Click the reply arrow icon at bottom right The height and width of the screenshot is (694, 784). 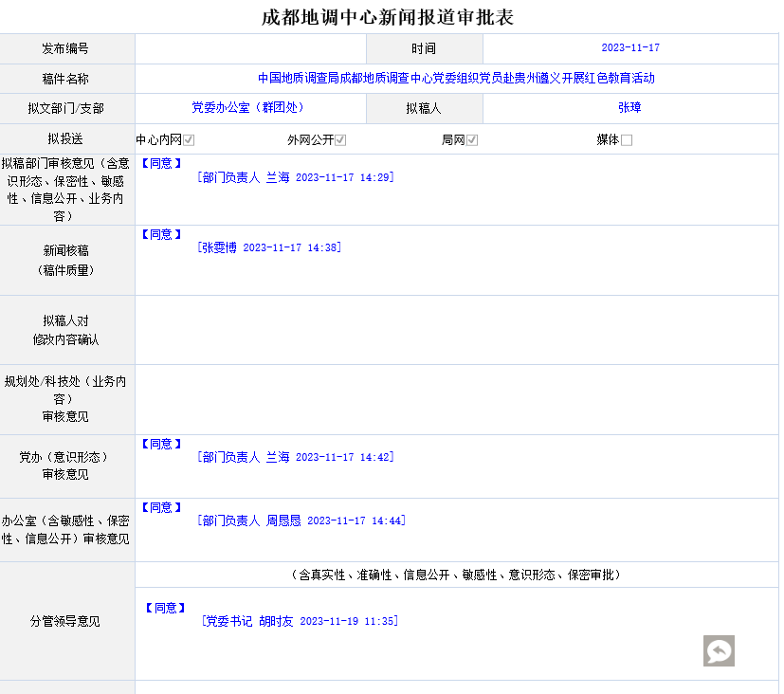coord(719,650)
